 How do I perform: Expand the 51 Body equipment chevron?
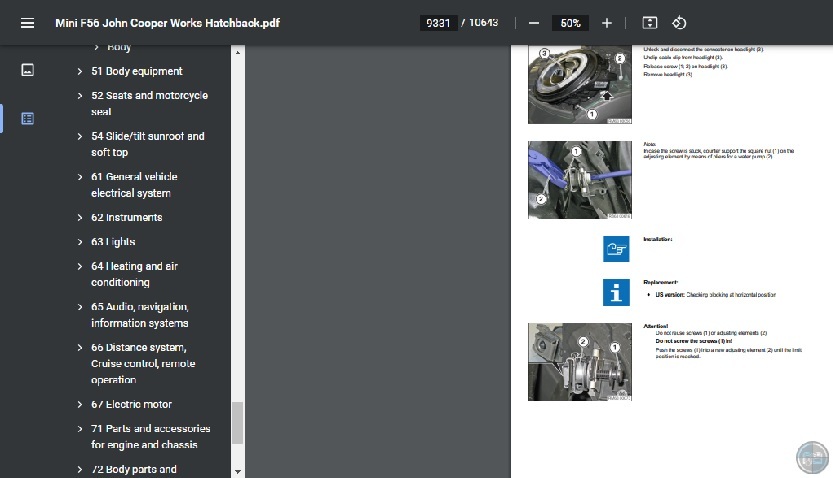click(80, 71)
